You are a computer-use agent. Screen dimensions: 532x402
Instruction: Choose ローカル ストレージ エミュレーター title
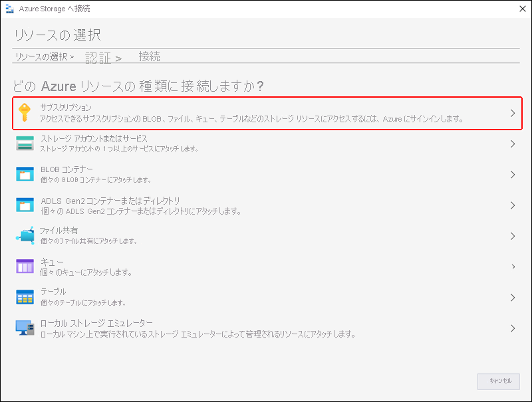click(x=96, y=323)
